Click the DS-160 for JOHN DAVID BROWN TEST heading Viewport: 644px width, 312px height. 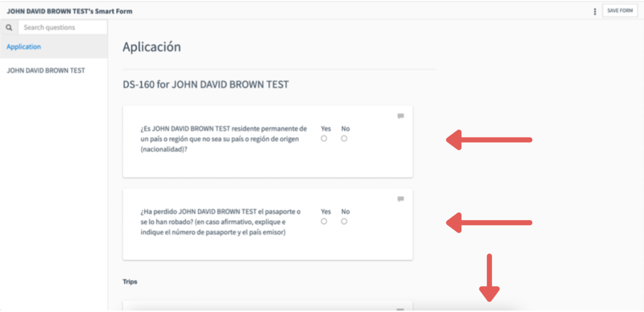(x=206, y=84)
